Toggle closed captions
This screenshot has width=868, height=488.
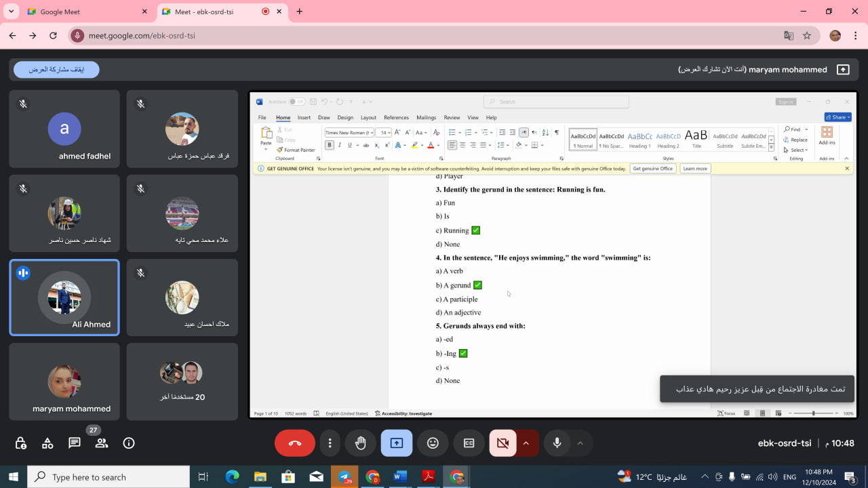tap(469, 443)
